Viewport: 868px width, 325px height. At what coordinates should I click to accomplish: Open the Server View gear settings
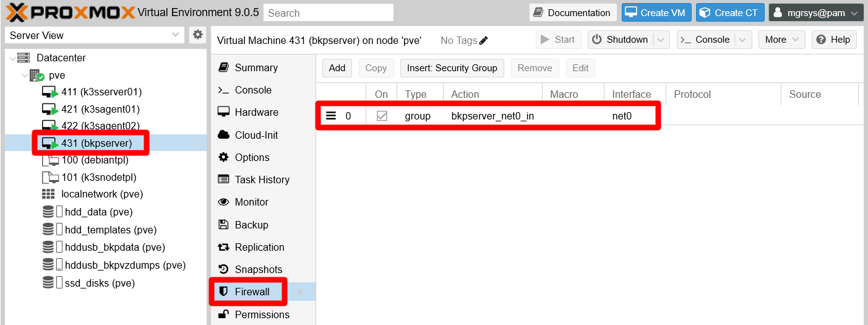point(197,35)
